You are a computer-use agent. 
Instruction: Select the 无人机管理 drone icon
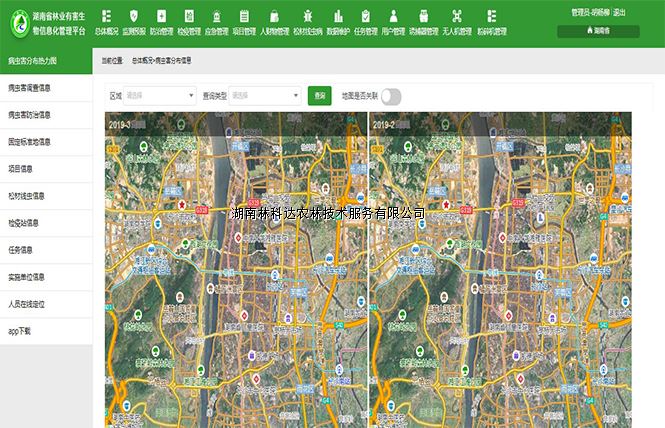point(457,15)
